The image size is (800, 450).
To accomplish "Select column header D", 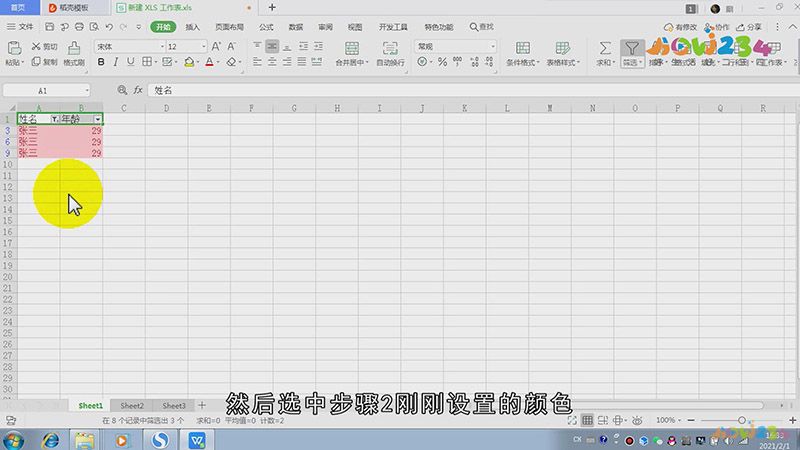I will click(x=166, y=108).
